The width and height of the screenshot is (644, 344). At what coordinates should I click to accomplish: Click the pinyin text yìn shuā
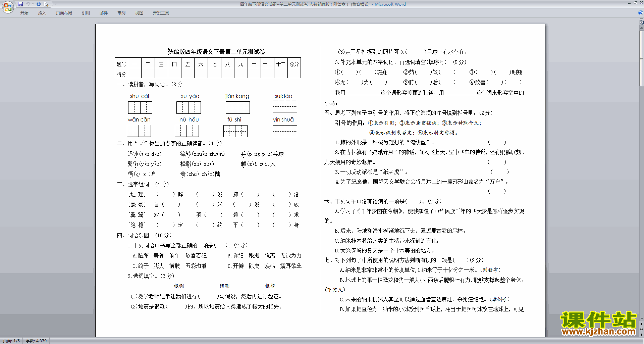(283, 120)
